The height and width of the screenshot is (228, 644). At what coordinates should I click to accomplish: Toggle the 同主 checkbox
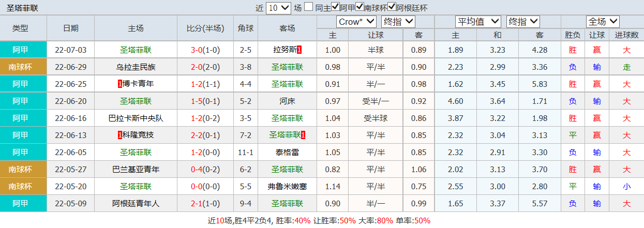[308, 7]
